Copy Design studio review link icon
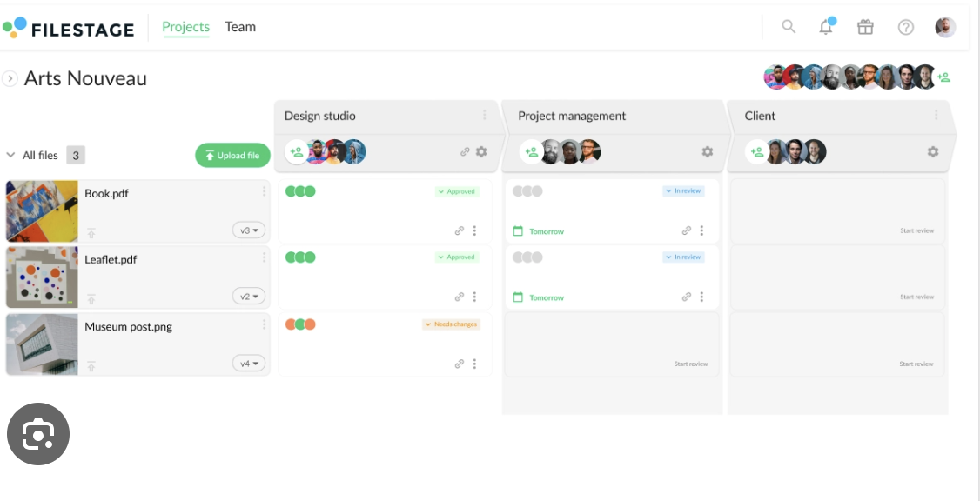Viewport: 980px width, 501px height. (x=466, y=152)
